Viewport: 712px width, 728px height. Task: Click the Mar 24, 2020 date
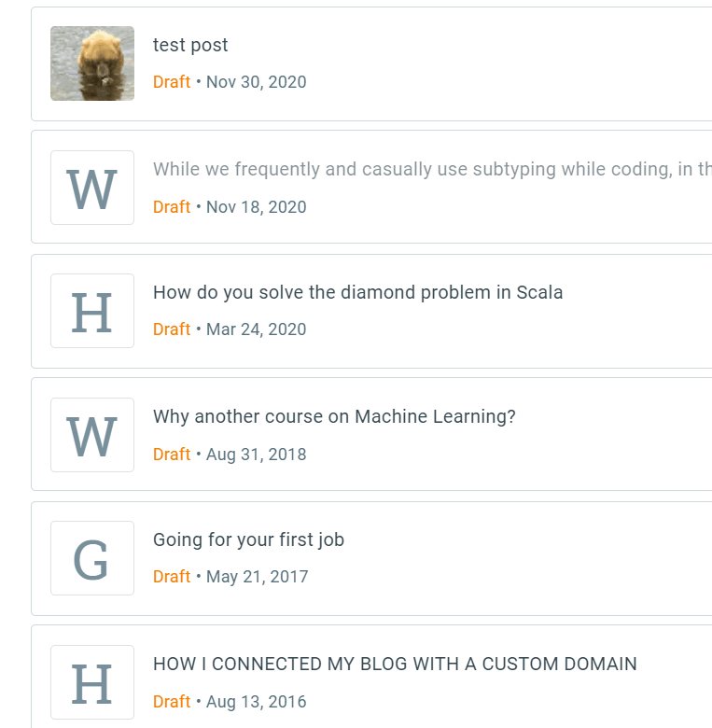pyautogui.click(x=256, y=329)
